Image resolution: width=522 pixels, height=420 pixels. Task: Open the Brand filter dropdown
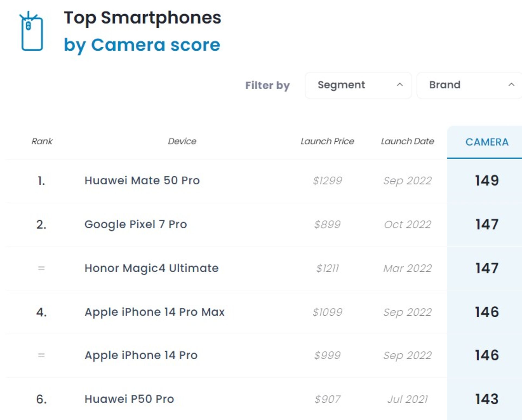pos(470,85)
